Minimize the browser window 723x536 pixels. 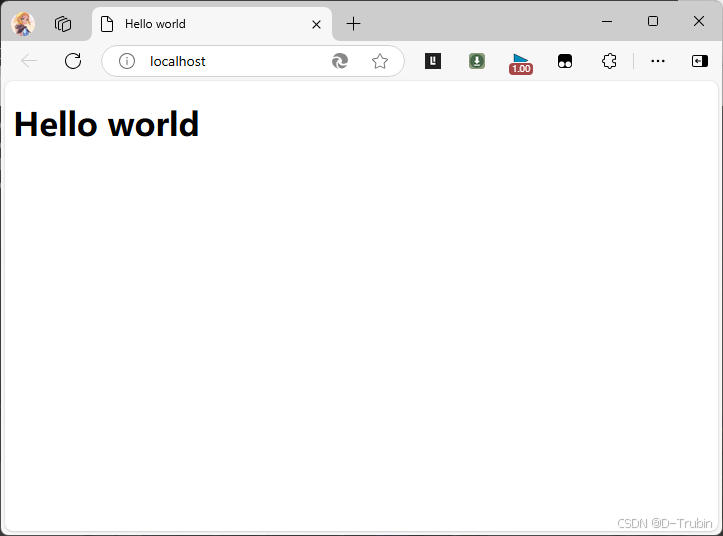click(607, 21)
